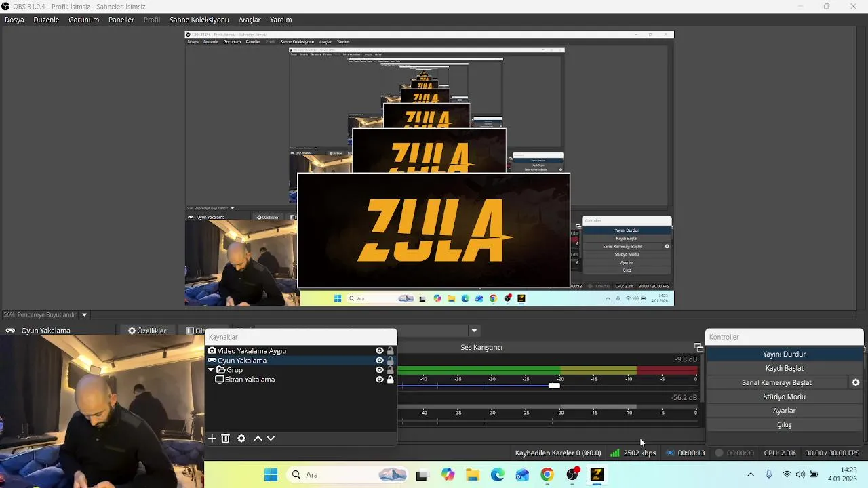
Task: Unlock the Ekran Yakalama source
Action: 391,380
